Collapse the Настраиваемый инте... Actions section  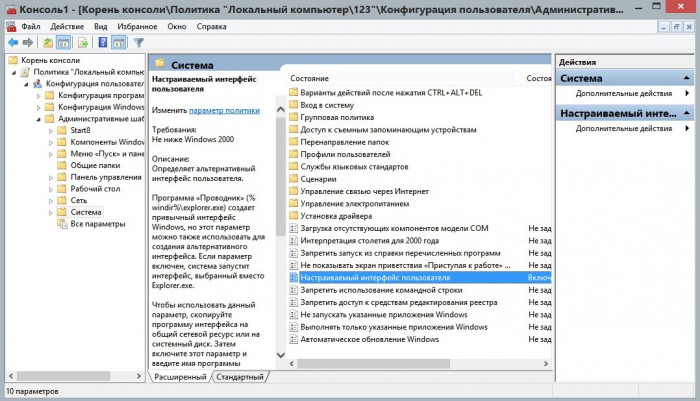pyautogui.click(x=686, y=113)
